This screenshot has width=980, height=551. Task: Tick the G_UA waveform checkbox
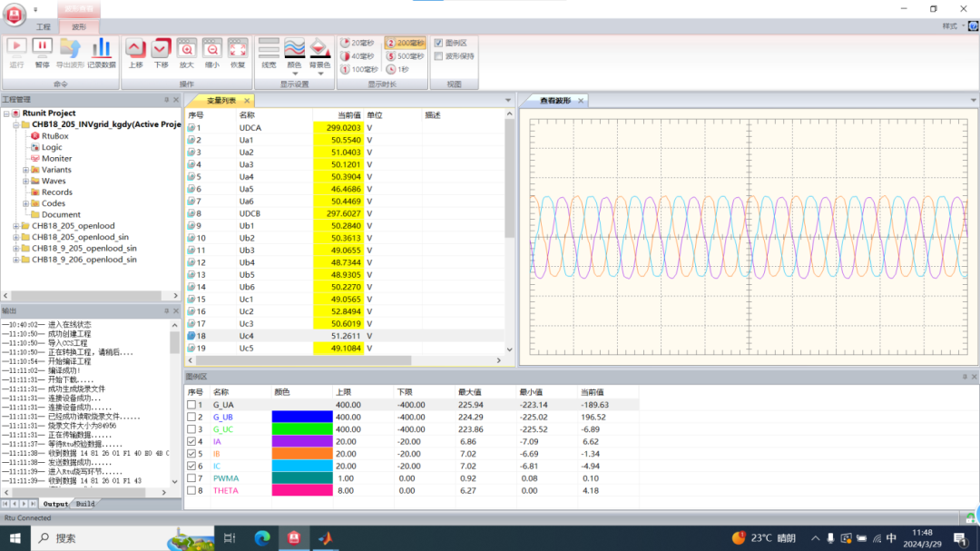tap(191, 405)
